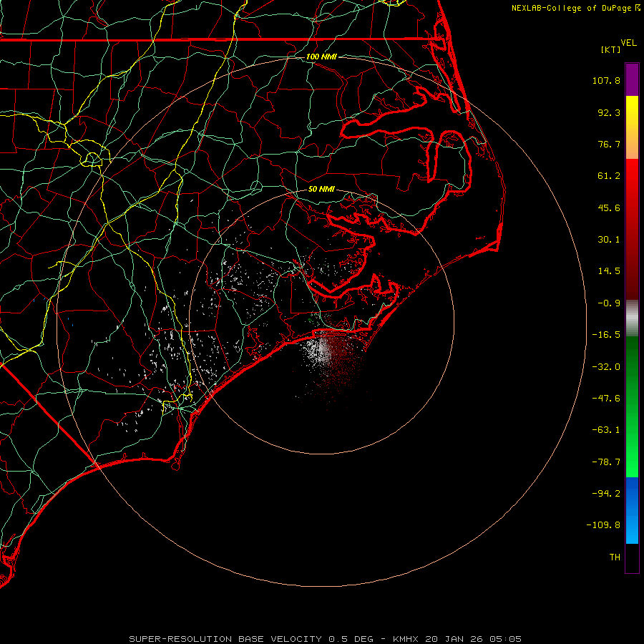Click the -16.5 legend value
The height and width of the screenshot is (644, 644).
pyautogui.click(x=606, y=335)
